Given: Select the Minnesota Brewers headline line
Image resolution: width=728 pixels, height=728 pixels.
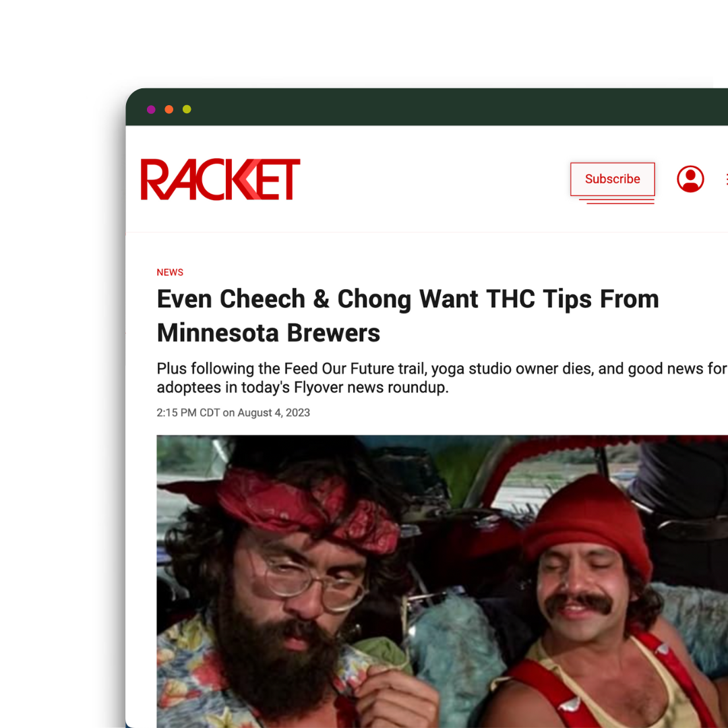Looking at the screenshot, I should pos(268,333).
